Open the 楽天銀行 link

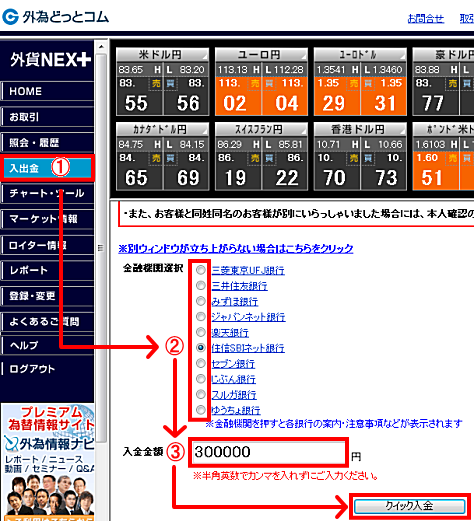[x=230, y=332]
